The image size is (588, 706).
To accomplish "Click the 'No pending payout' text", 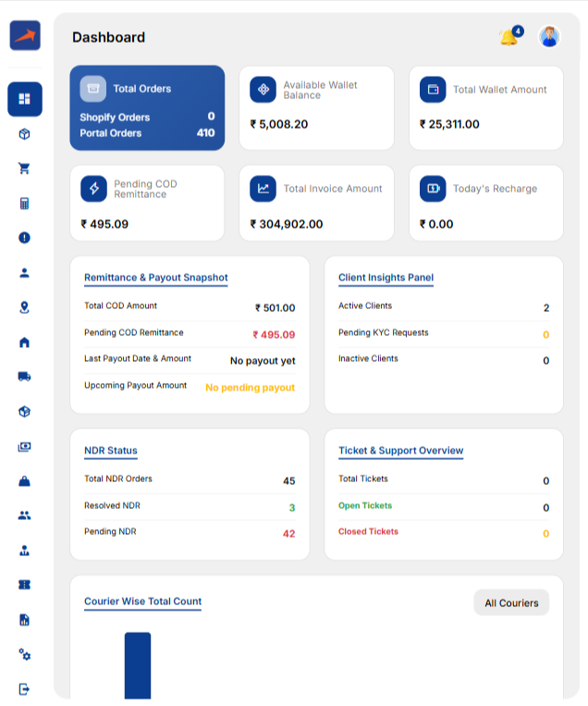I will click(x=251, y=388).
